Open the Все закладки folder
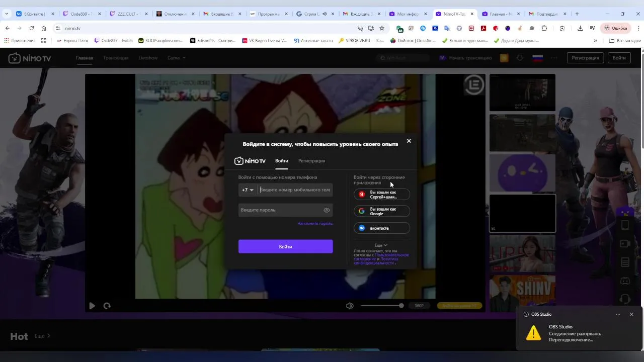644x362 pixels. (x=624, y=41)
